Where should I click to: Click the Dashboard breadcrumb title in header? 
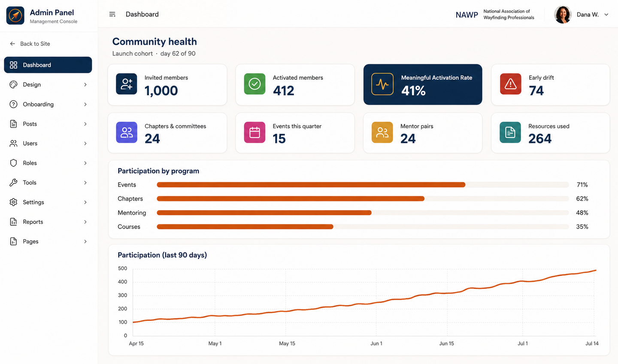click(x=142, y=14)
